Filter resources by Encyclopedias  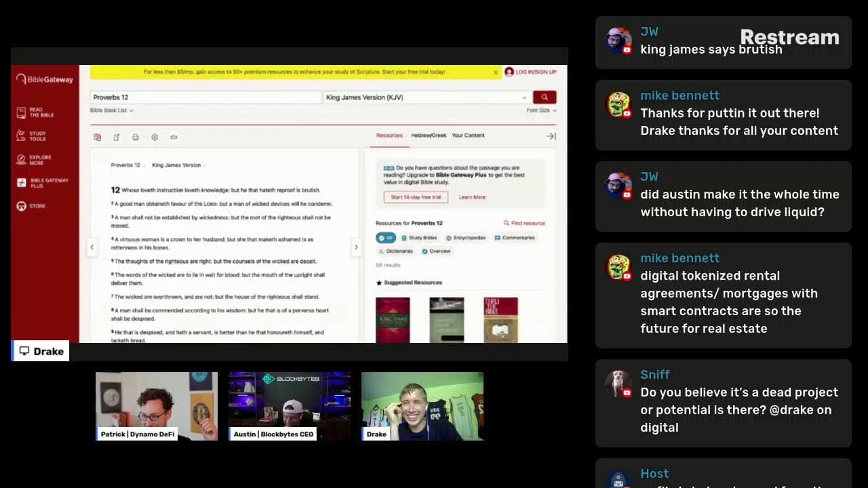pos(465,238)
